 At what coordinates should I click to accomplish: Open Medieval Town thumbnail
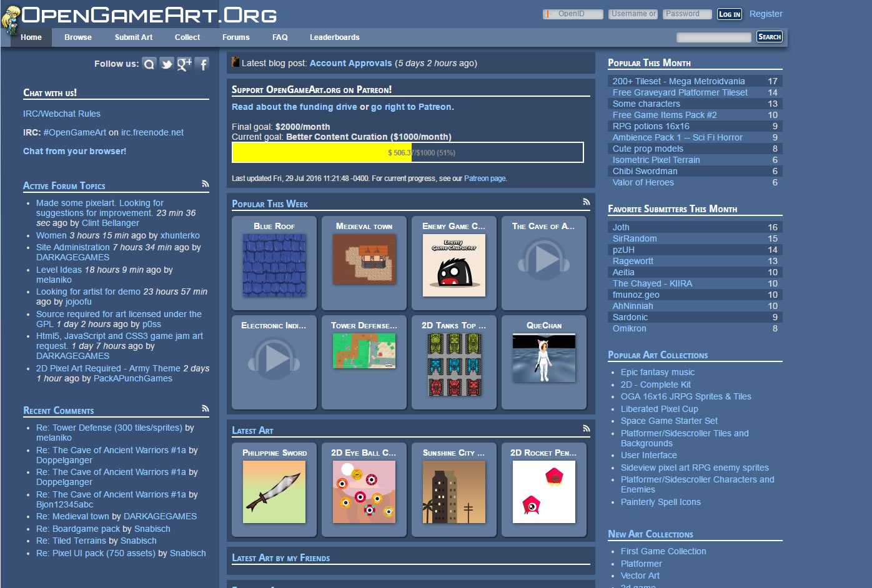pos(364,259)
